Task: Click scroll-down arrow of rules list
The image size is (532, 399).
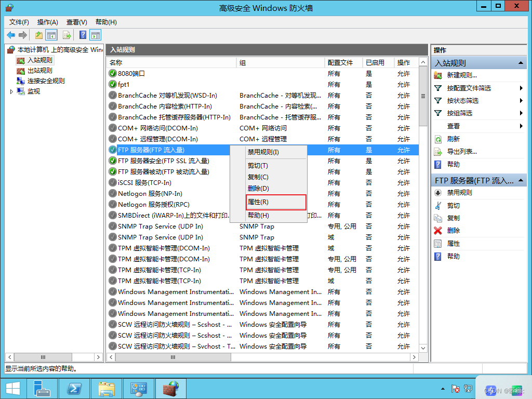Action: (x=423, y=348)
